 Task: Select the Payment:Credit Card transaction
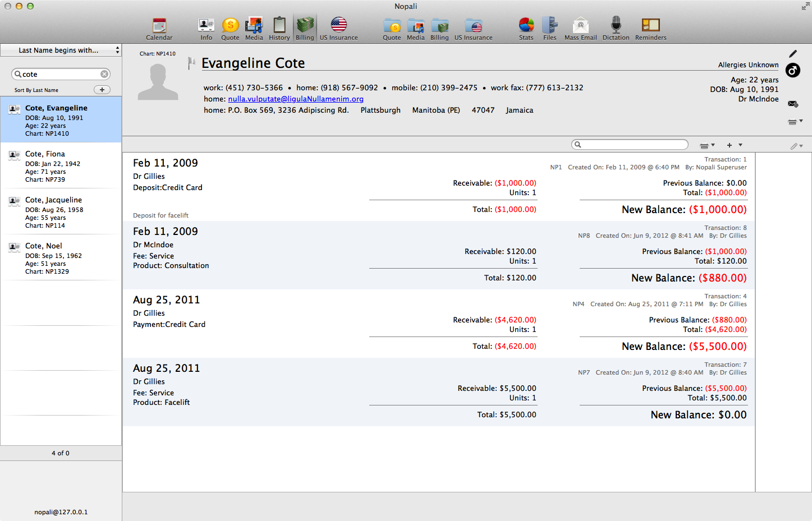click(x=439, y=324)
